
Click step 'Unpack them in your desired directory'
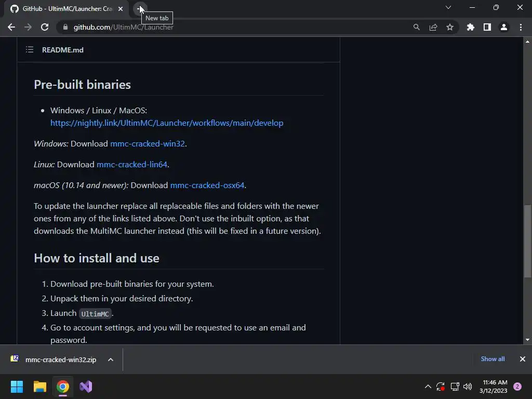click(x=122, y=299)
